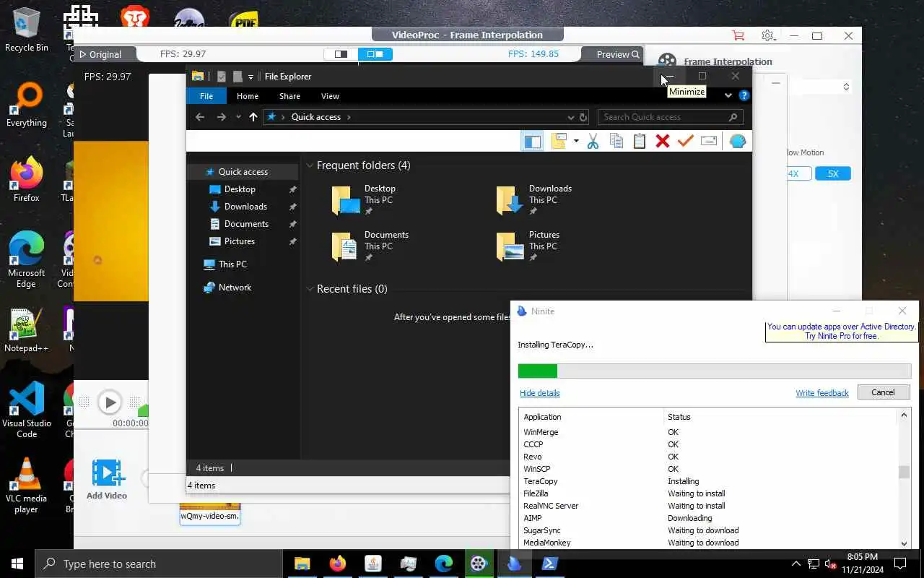Click Cancel button in Ninite
The image size is (924, 578).
[x=883, y=392]
